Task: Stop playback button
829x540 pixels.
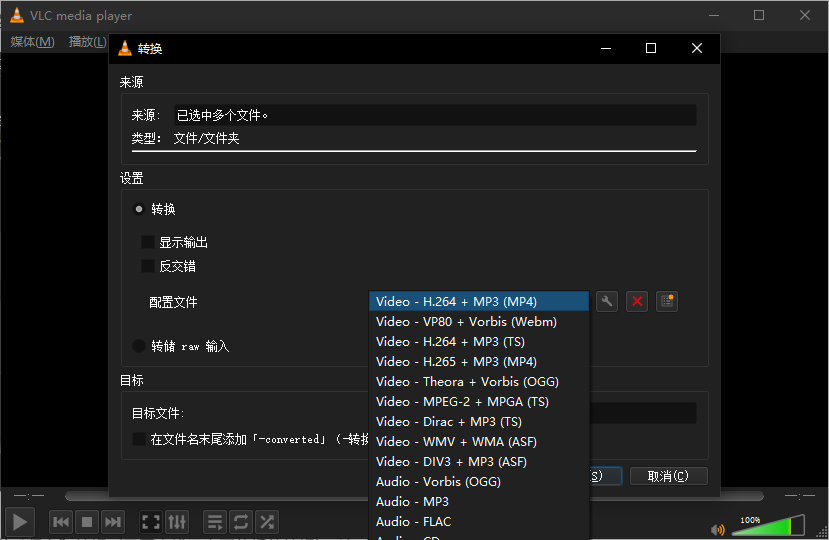Action: (87, 523)
